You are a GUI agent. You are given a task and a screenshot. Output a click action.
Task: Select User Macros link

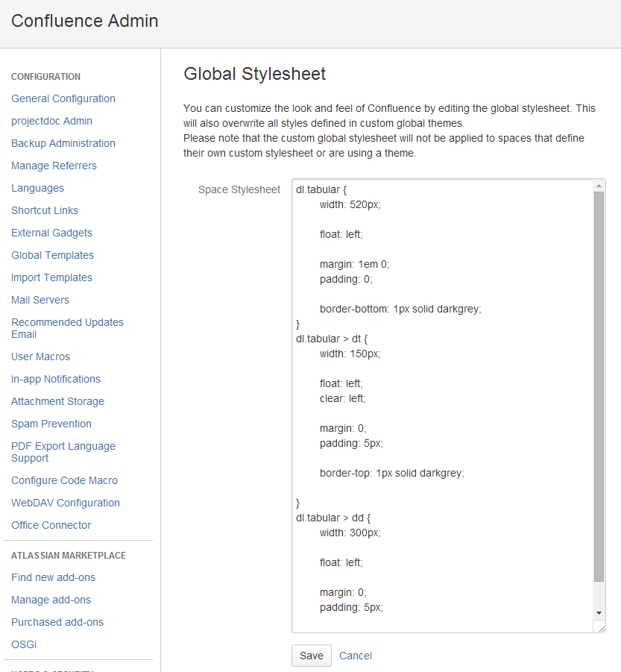point(40,357)
